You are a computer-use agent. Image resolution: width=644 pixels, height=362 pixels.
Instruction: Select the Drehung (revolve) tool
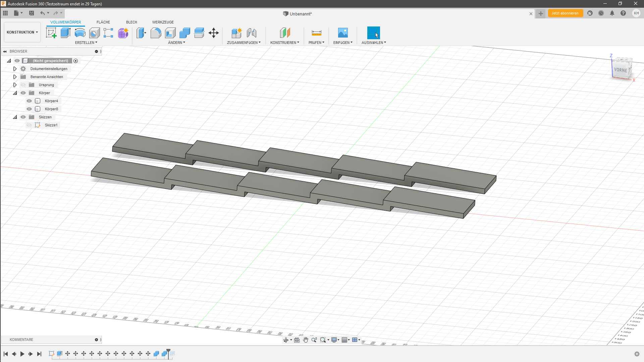(80, 33)
